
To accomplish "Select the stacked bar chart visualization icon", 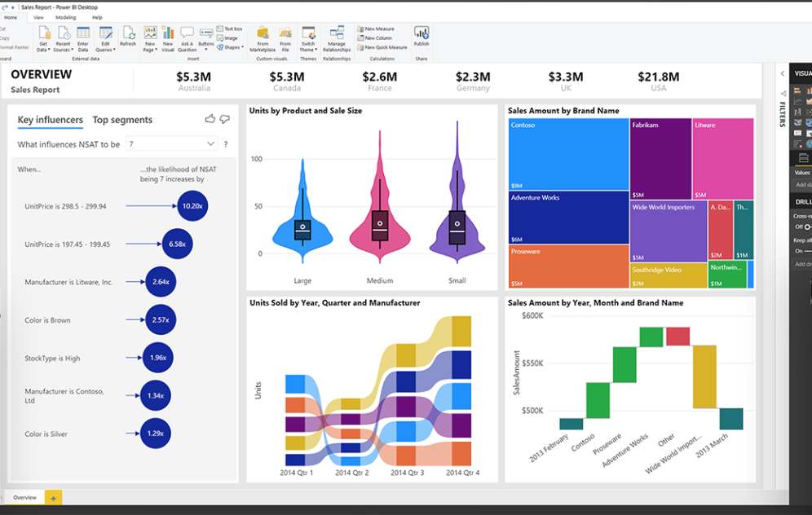I will click(x=797, y=90).
